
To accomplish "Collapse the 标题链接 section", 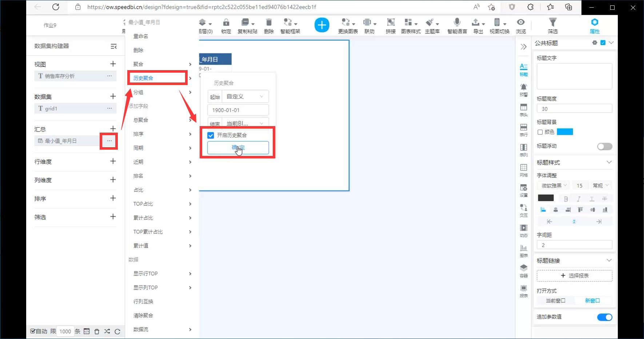I will tap(609, 260).
